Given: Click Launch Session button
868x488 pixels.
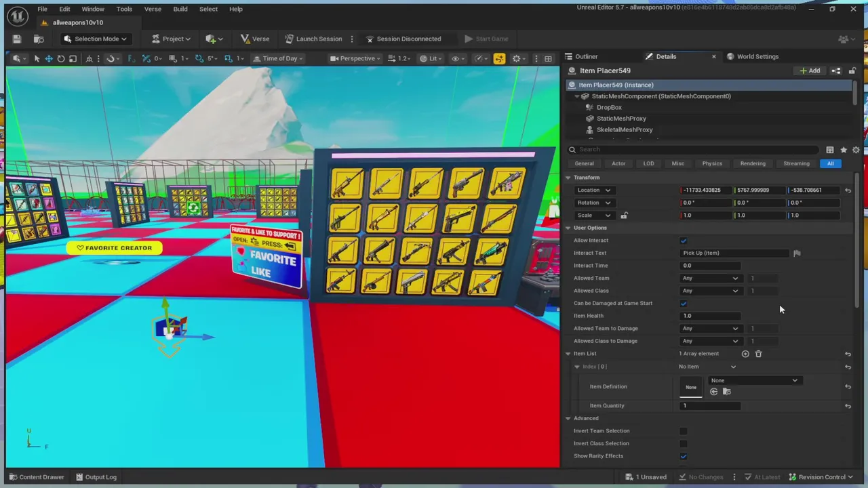Looking at the screenshot, I should click(x=313, y=39).
